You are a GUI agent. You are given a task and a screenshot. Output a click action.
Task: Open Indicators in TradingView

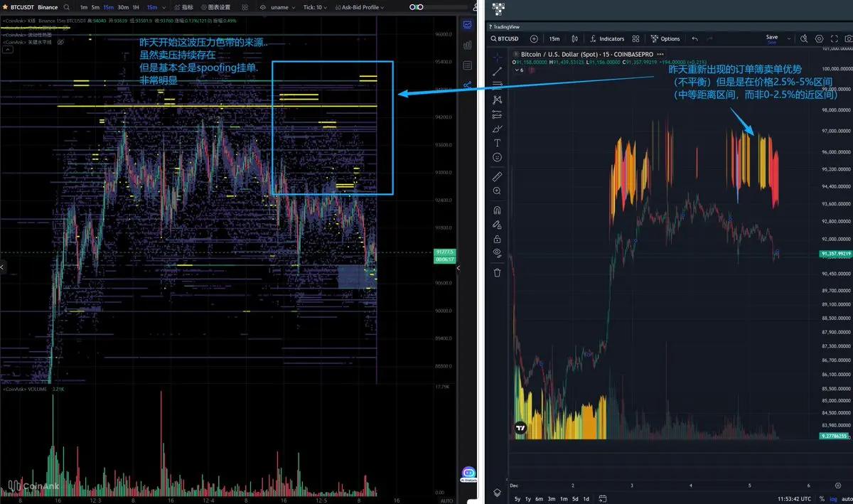606,39
